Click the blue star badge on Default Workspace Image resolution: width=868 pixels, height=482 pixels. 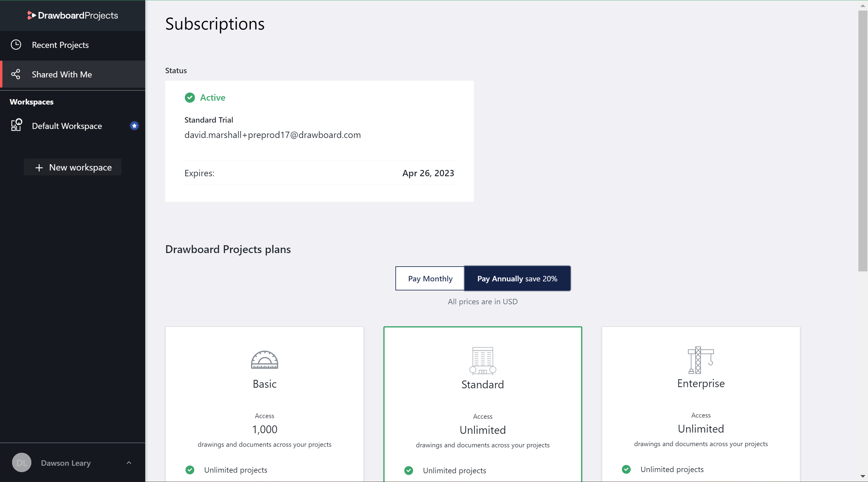[x=134, y=126]
